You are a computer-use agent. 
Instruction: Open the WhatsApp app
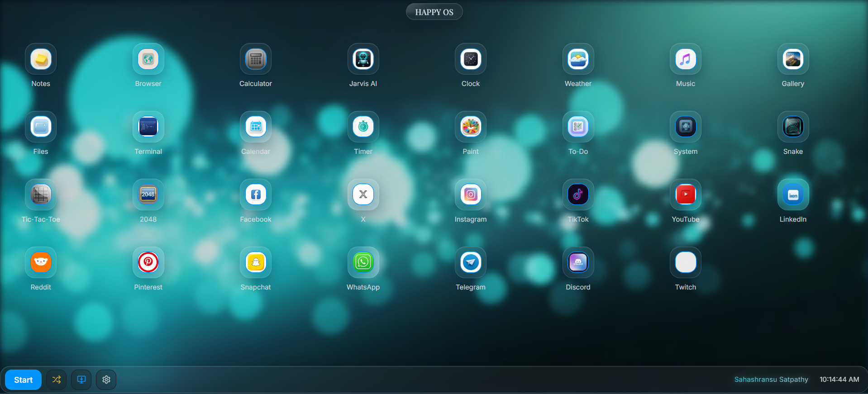(363, 263)
